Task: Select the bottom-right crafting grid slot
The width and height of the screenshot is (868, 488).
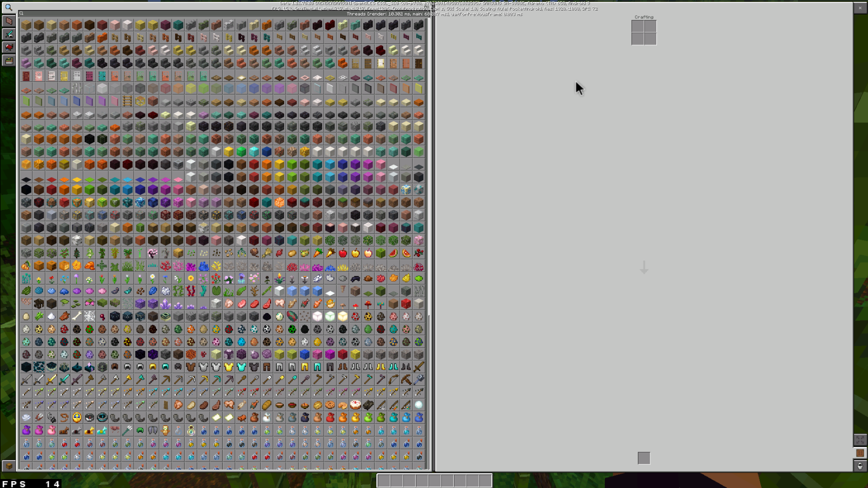Action: [650, 39]
